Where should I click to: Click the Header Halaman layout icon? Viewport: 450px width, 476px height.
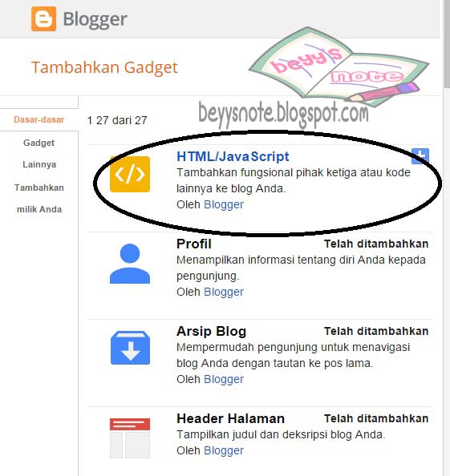pos(130,438)
